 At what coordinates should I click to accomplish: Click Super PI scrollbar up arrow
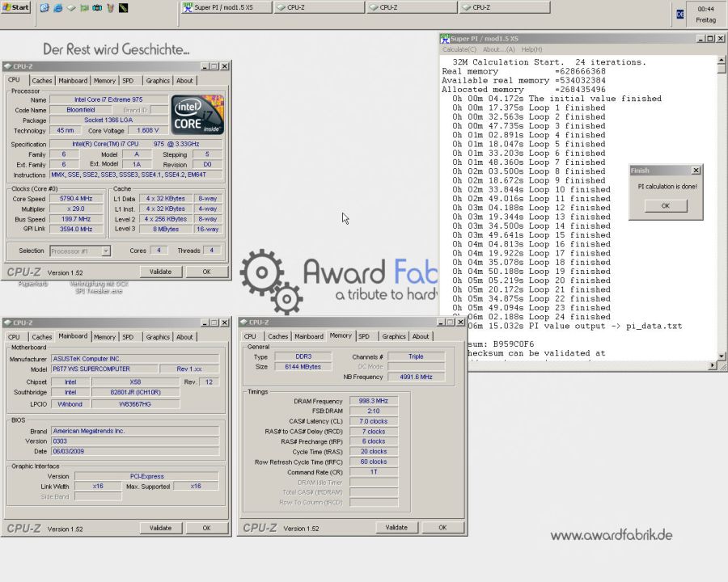pos(721,60)
